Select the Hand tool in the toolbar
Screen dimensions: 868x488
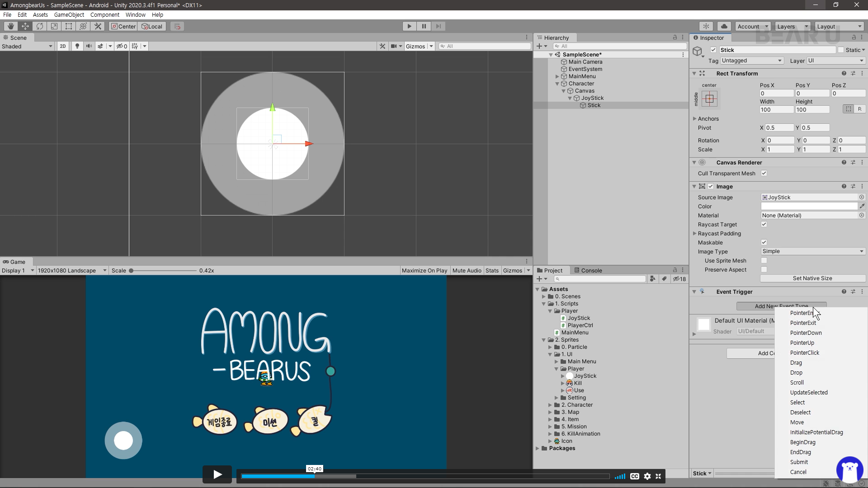click(10, 26)
